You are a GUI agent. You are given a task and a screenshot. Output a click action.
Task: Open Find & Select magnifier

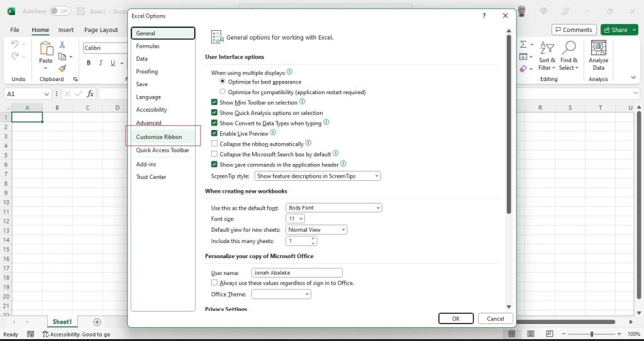pyautogui.click(x=569, y=57)
